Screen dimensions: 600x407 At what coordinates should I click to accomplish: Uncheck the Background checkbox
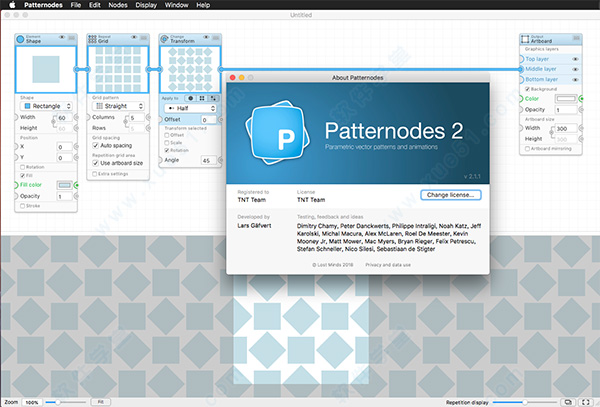coord(527,89)
